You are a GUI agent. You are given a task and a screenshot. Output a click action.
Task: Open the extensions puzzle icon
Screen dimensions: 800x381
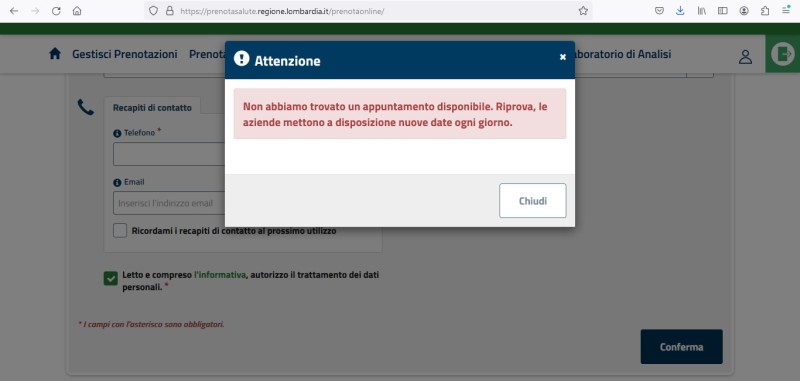click(765, 11)
